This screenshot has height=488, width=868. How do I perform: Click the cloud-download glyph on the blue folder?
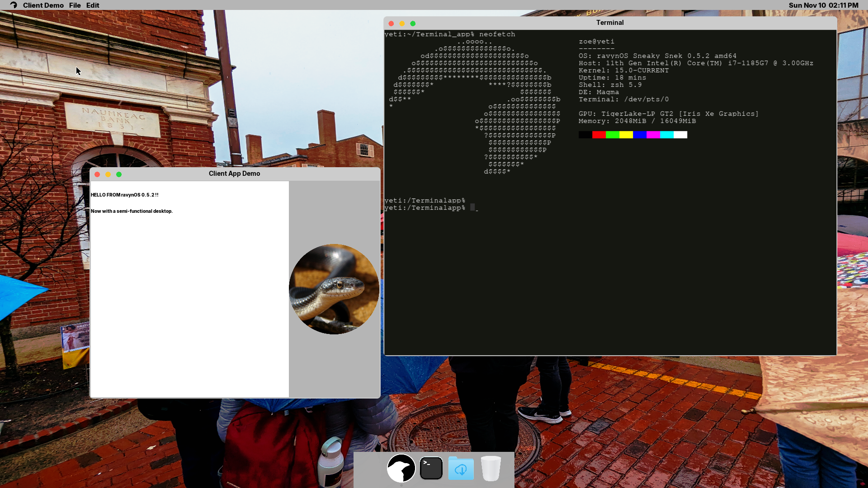pyautogui.click(x=461, y=470)
